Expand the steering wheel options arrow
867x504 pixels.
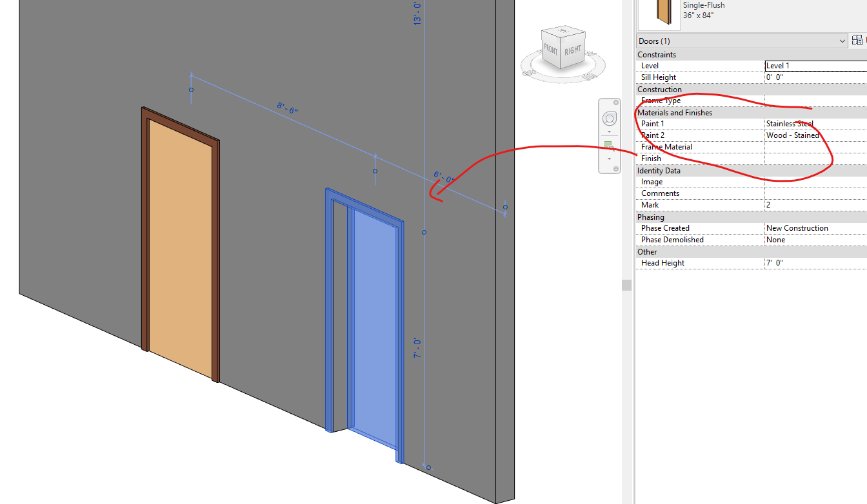click(x=609, y=131)
